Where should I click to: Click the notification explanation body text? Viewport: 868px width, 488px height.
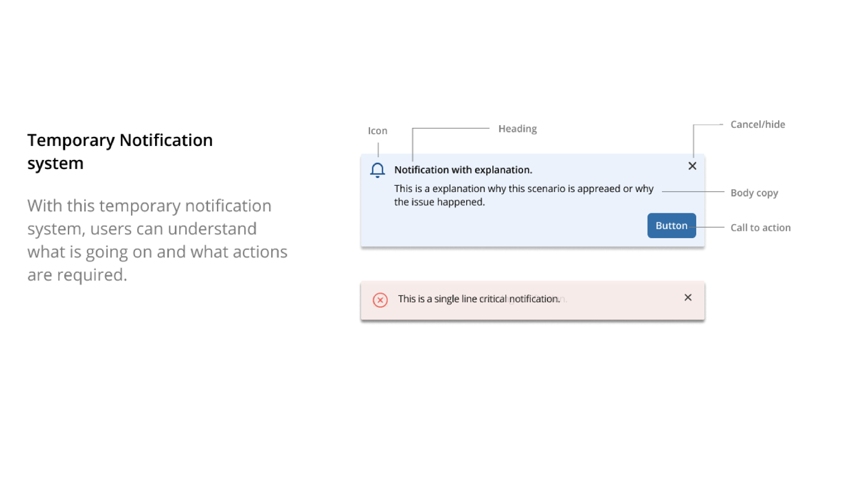[524, 195]
